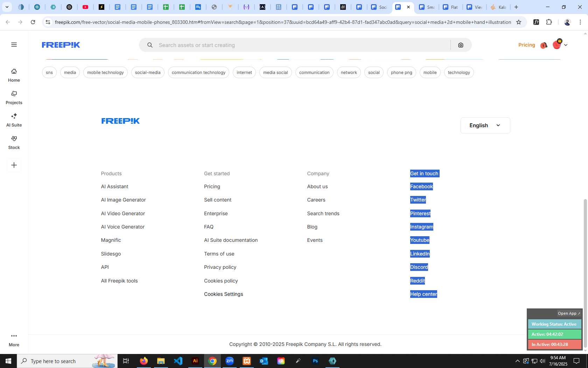This screenshot has width=588, height=368.
Task: Expand account menu chevron next to avatar
Action: tap(566, 45)
